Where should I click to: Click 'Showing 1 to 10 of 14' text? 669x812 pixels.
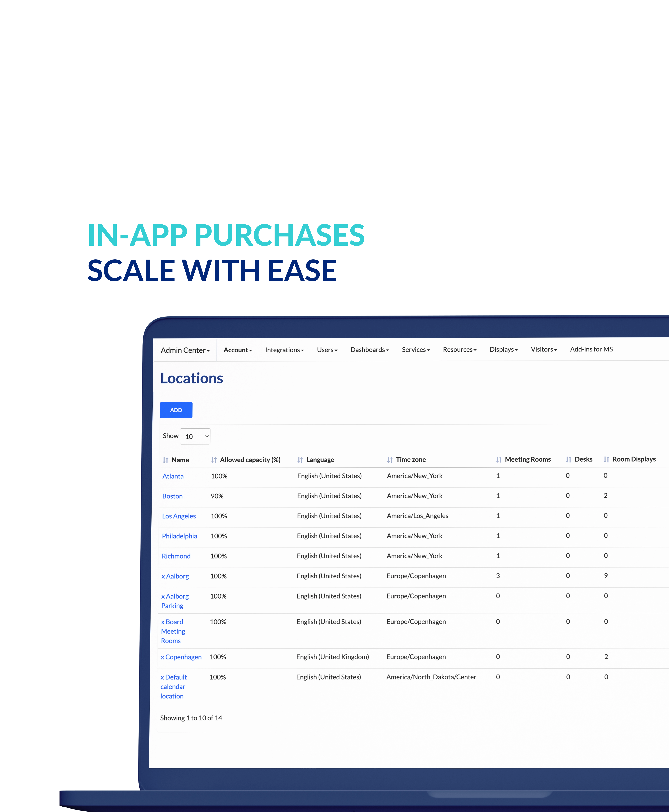(x=191, y=718)
